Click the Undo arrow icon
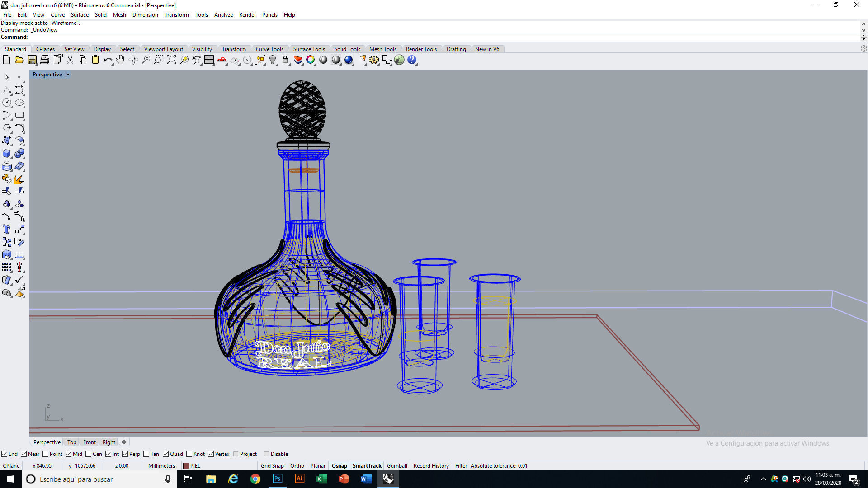This screenshot has width=868, height=488. pyautogui.click(x=108, y=60)
